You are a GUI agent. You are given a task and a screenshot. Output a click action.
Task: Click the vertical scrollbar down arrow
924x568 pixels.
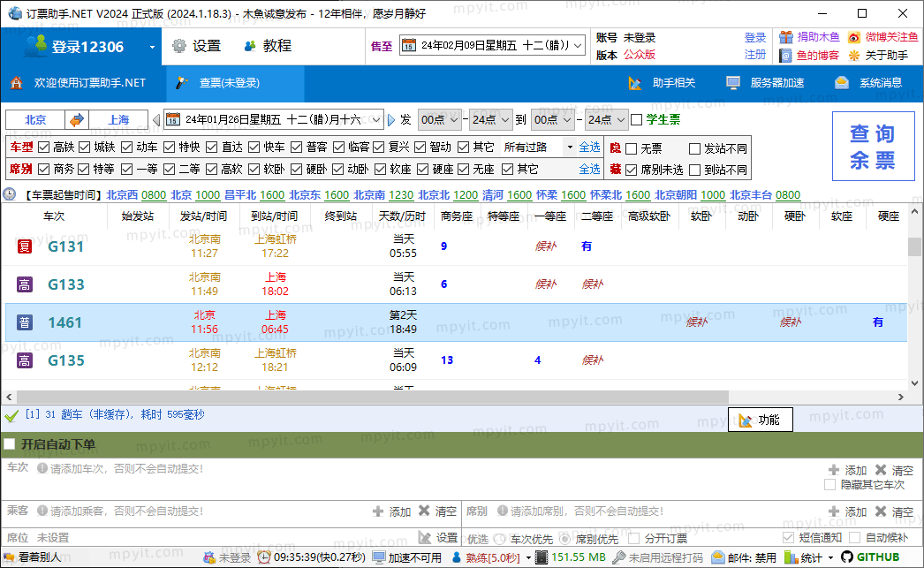(914, 383)
